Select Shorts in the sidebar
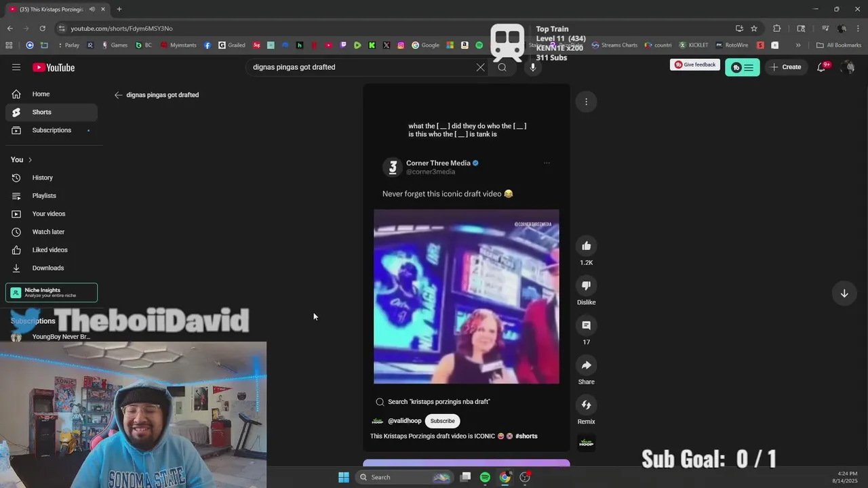This screenshot has height=488, width=868. (x=52, y=112)
